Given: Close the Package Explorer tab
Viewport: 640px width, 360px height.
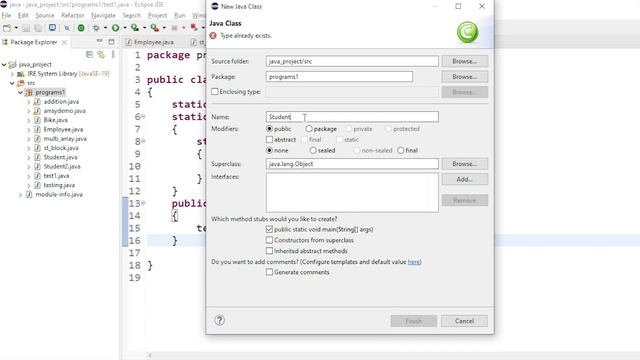Looking at the screenshot, I should (x=64, y=42).
